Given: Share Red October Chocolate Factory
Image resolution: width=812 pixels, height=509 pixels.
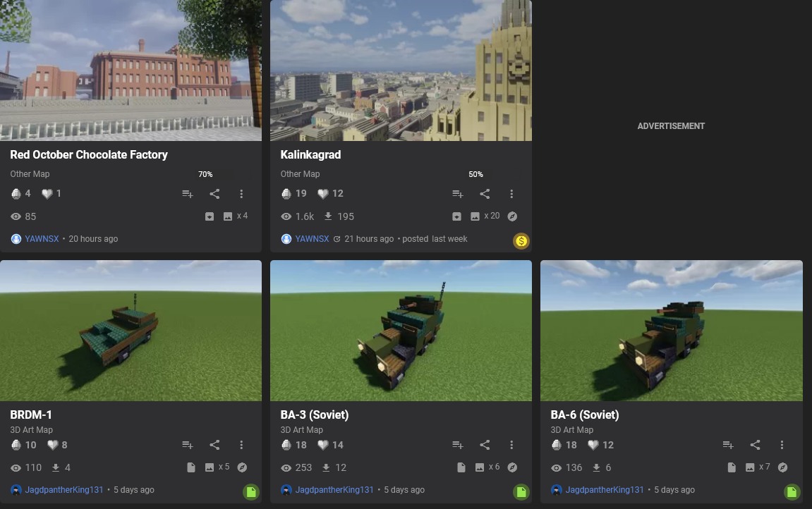Looking at the screenshot, I should (214, 194).
